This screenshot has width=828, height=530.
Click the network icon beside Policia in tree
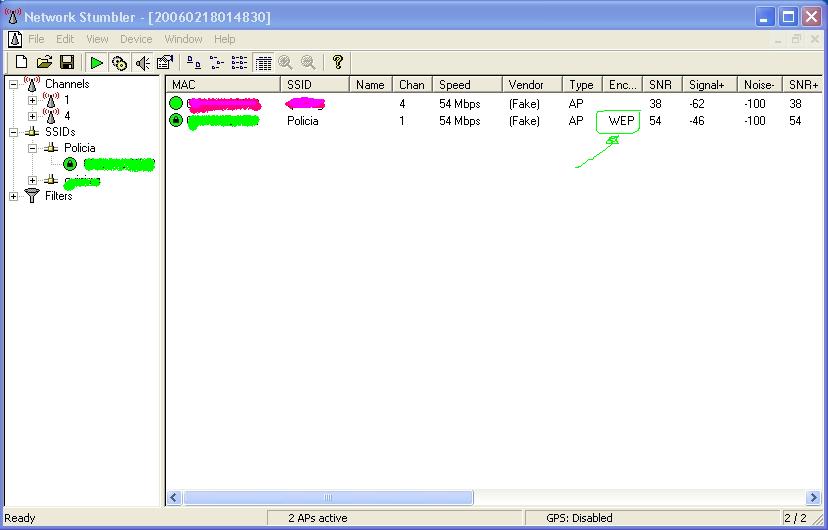coord(51,148)
